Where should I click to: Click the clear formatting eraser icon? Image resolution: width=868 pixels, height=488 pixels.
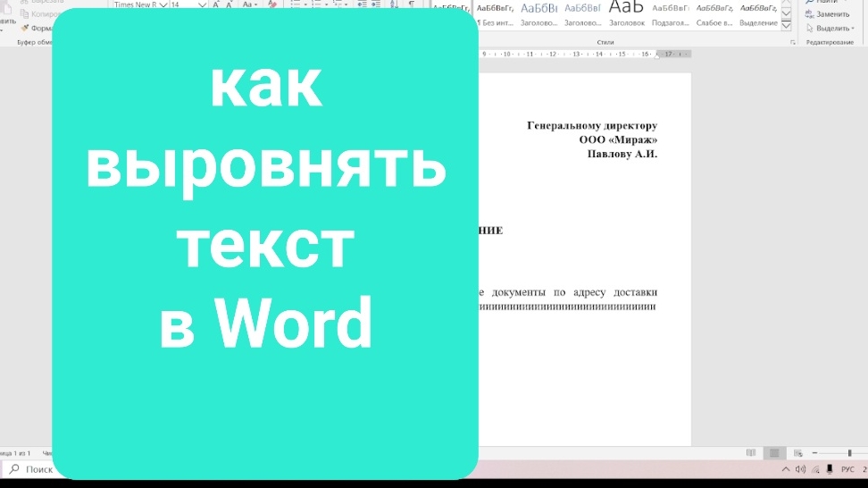(271, 4)
